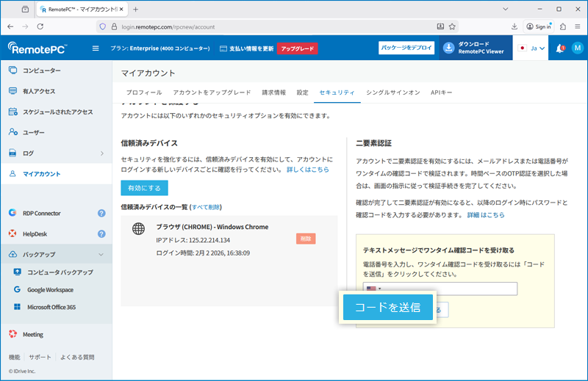
Task: Toggle the hamburger sidebar menu icon
Action: [96, 48]
